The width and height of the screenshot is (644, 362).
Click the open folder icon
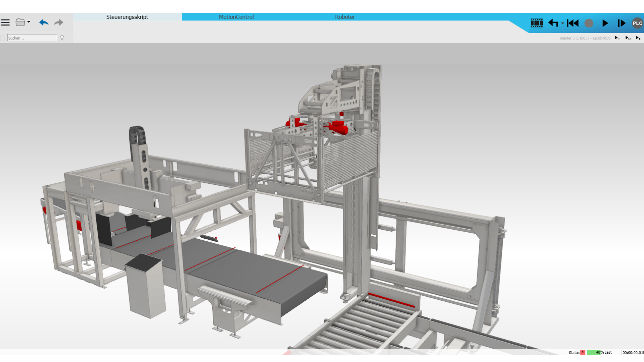[x=20, y=22]
